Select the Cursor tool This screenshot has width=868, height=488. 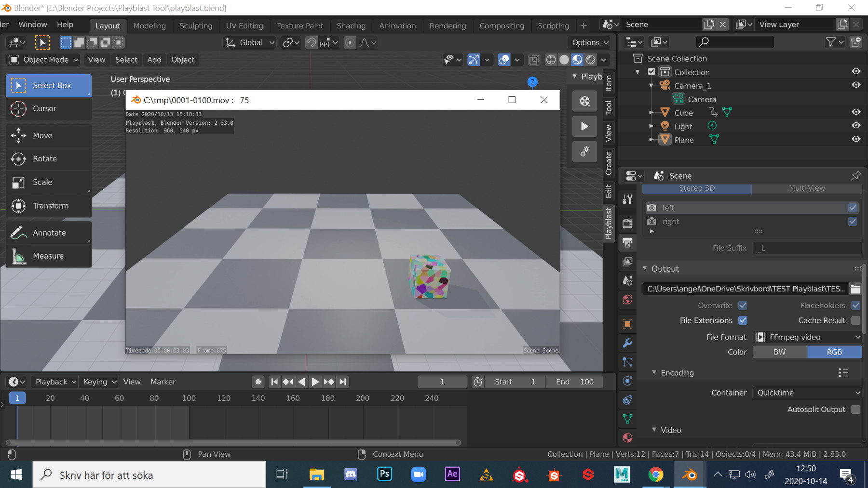pyautogui.click(x=49, y=108)
